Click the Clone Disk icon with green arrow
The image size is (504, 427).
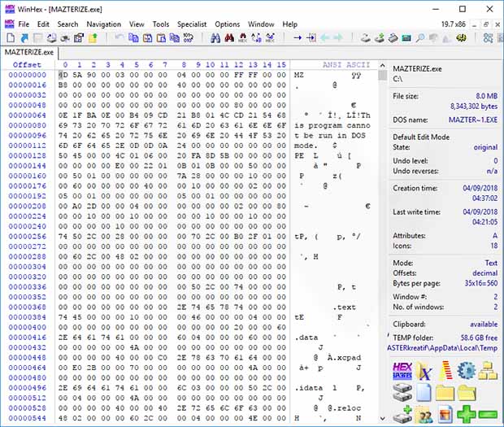click(380, 38)
